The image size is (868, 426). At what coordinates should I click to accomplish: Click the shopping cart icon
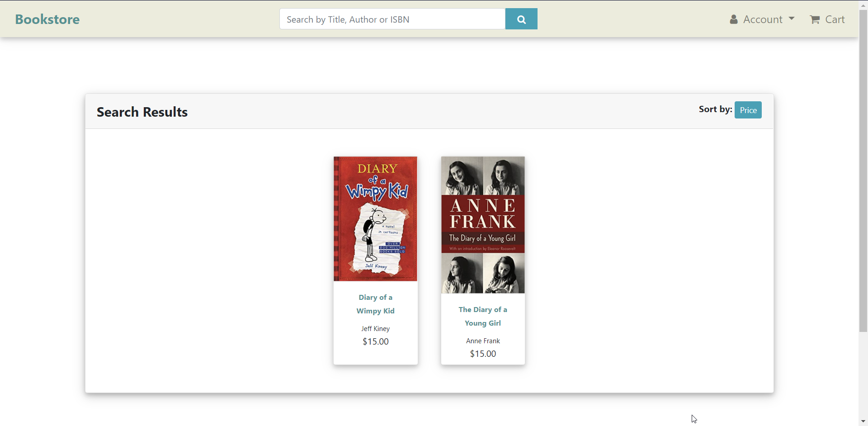815,19
